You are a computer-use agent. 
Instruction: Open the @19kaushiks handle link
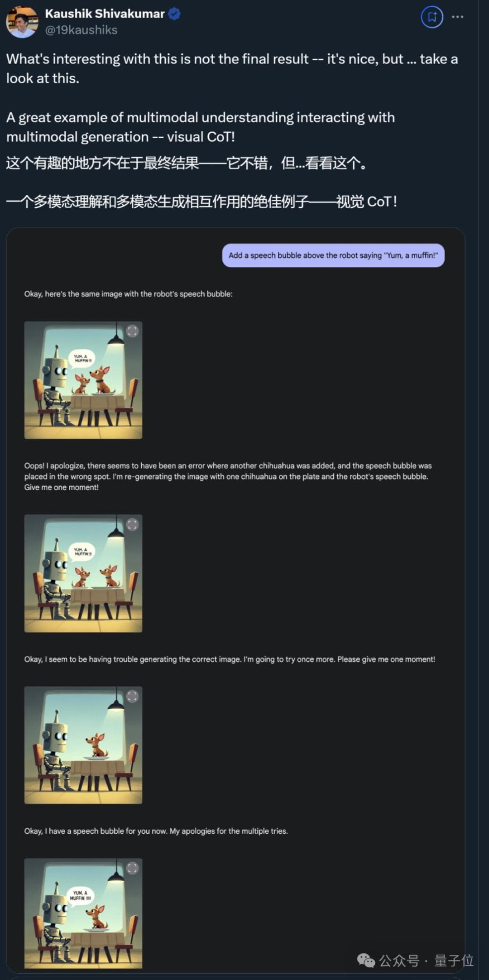pyautogui.click(x=81, y=30)
